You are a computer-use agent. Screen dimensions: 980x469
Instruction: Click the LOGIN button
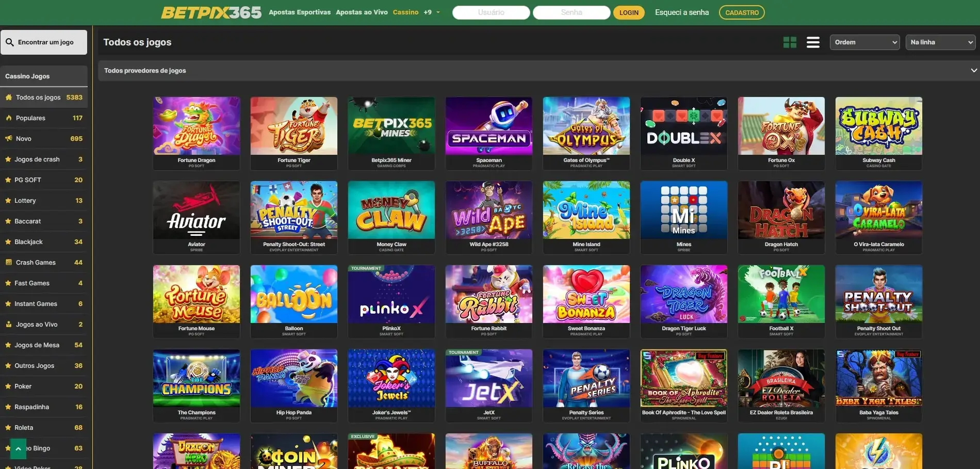pyautogui.click(x=629, y=12)
